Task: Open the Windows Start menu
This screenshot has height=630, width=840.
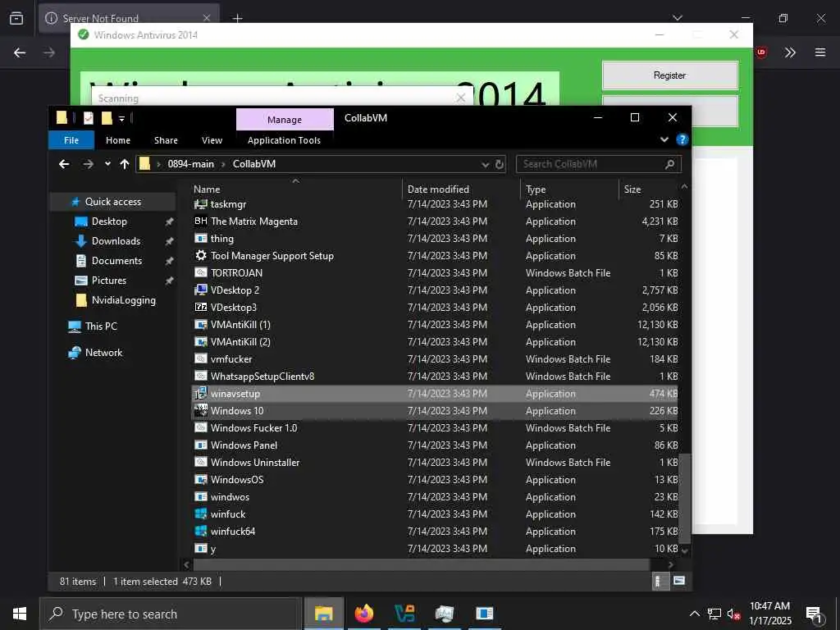Action: coord(20,614)
